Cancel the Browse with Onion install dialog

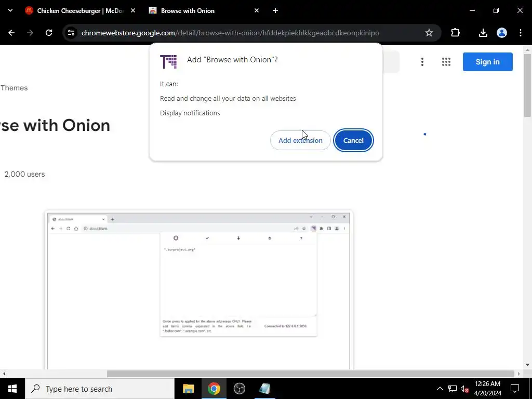coord(353,140)
